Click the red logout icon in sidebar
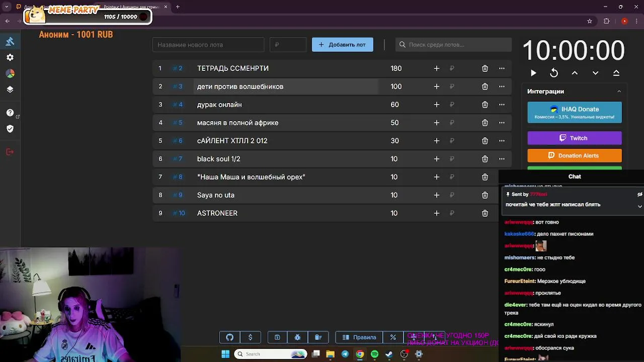 [x=10, y=152]
